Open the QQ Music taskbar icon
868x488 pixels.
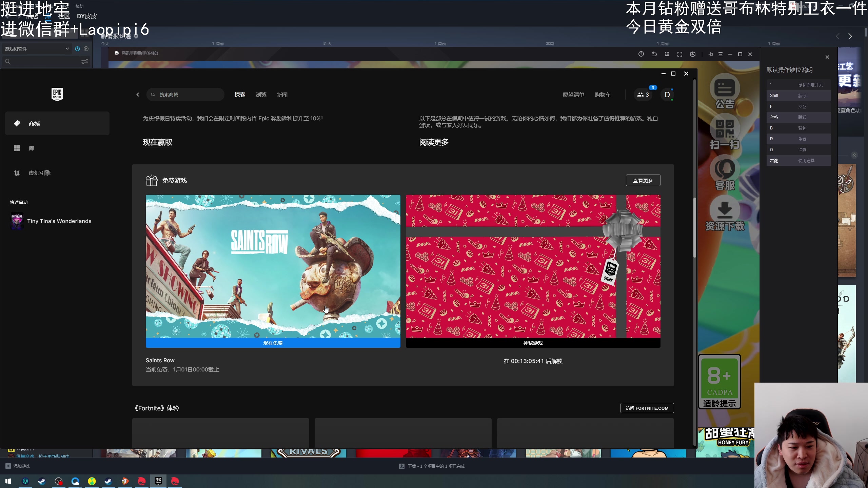[92, 481]
